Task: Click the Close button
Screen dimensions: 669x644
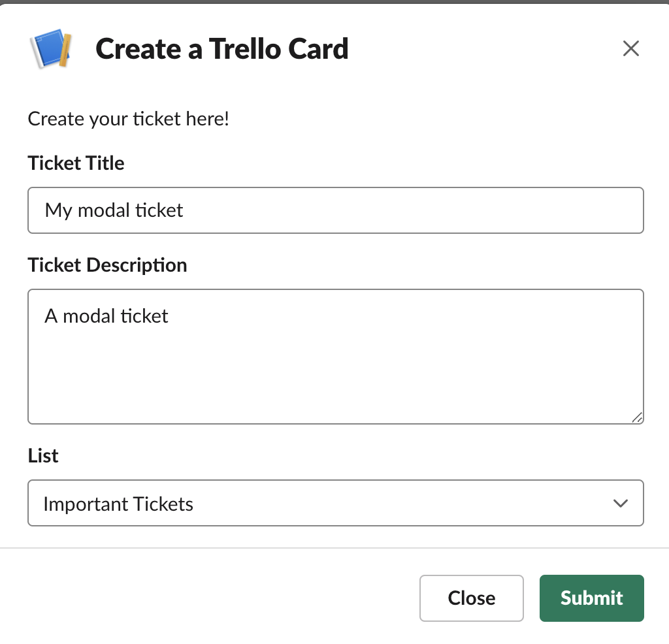Action: click(471, 598)
